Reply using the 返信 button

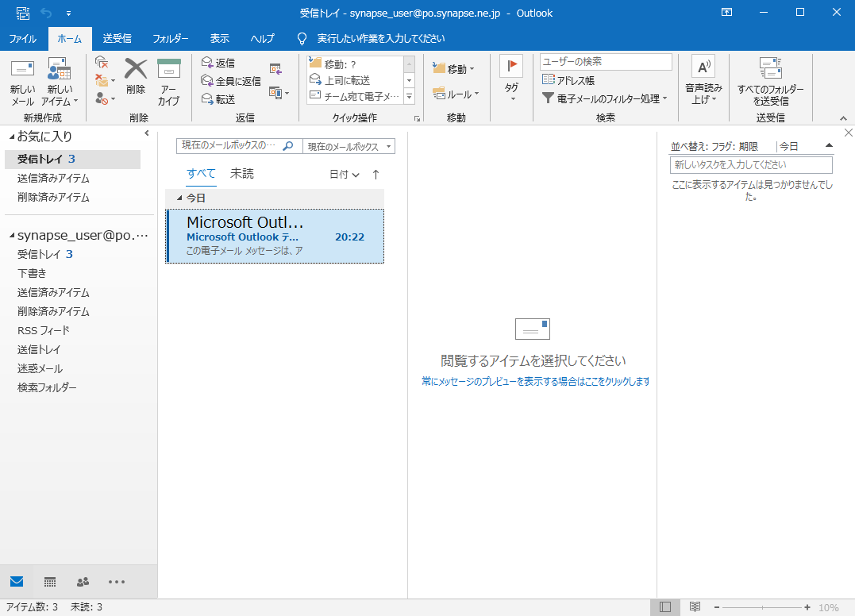(218, 63)
